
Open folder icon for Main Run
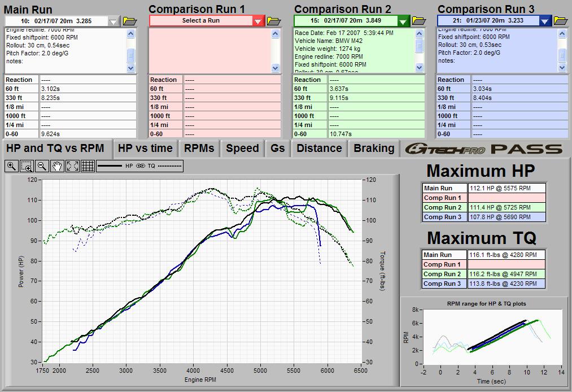[129, 21]
